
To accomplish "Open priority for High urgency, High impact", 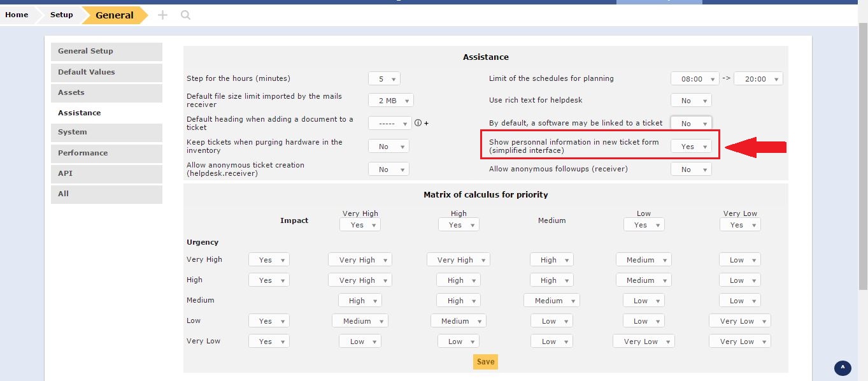I will click(459, 280).
